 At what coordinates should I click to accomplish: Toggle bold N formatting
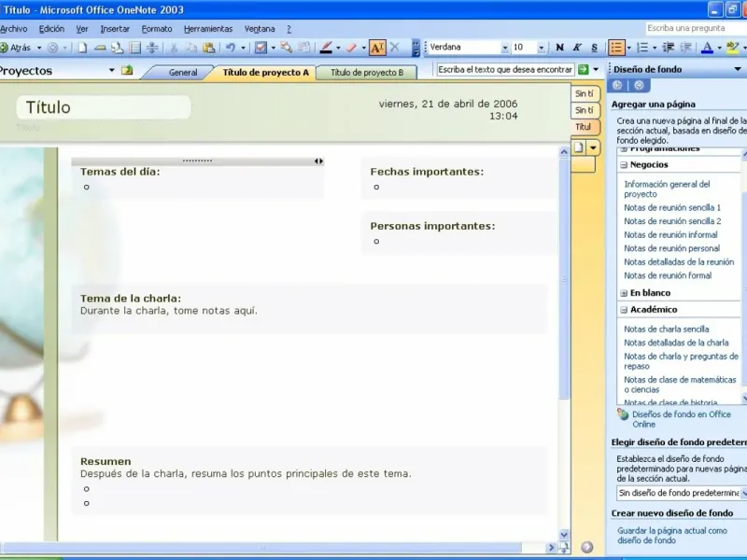click(559, 48)
